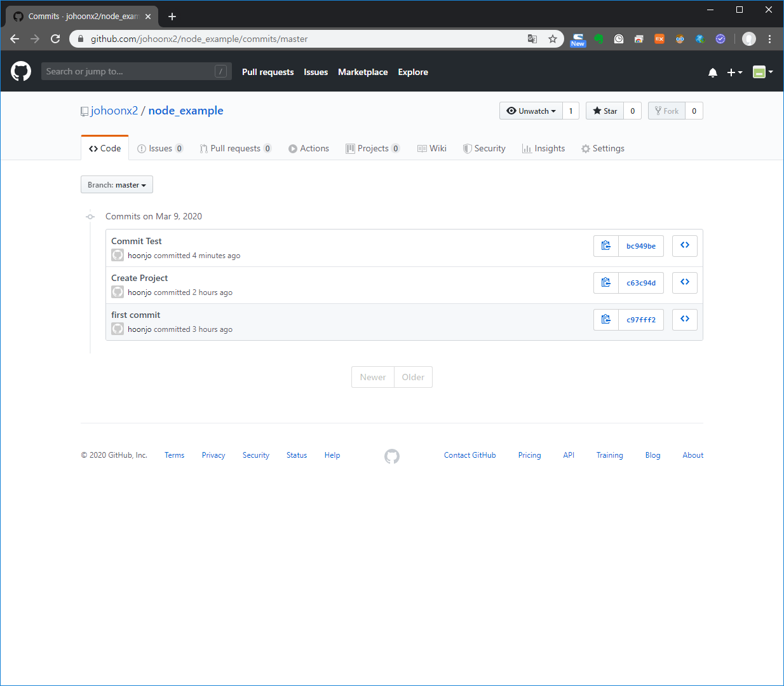This screenshot has height=686, width=784.
Task: Open Chrome profile avatar
Action: pyautogui.click(x=749, y=39)
